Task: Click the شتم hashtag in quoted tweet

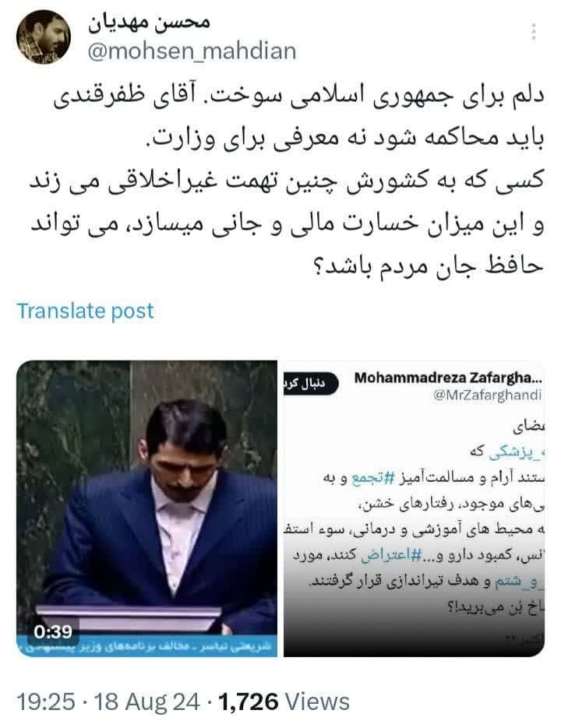Action: [x=519, y=582]
